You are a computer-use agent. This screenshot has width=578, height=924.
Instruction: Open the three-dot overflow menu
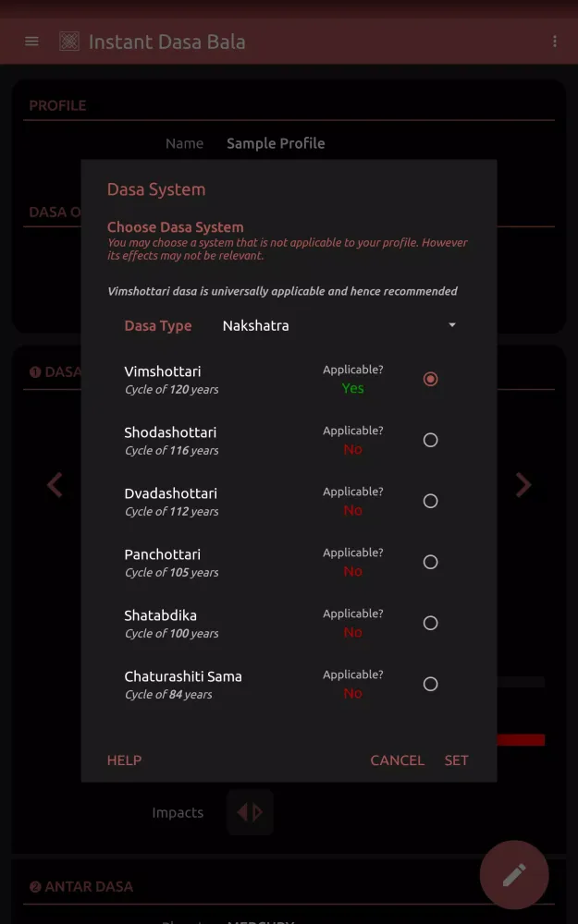coord(555,42)
